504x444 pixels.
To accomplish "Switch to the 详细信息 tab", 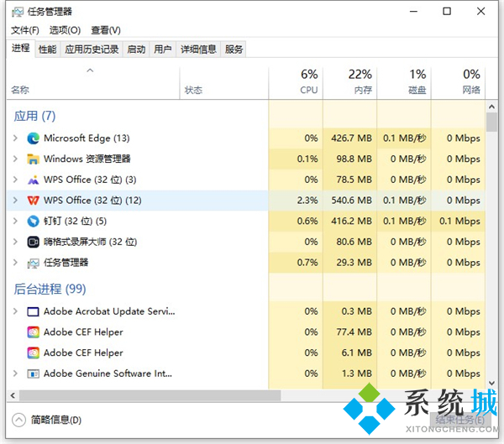I will coord(198,50).
